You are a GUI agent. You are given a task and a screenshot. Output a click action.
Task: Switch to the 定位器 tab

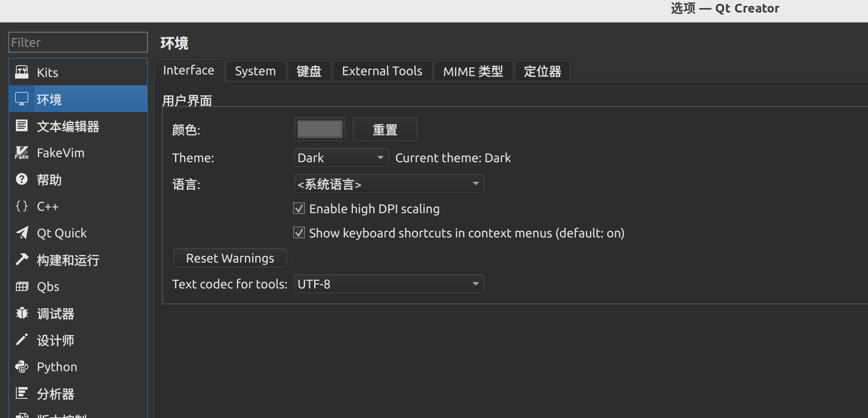click(x=543, y=71)
